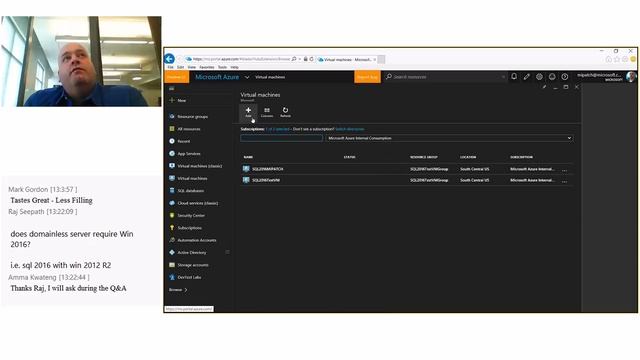The image size is (640, 360).
Task: Click the speaker webcam video thumbnail
Action: [x=81, y=61]
